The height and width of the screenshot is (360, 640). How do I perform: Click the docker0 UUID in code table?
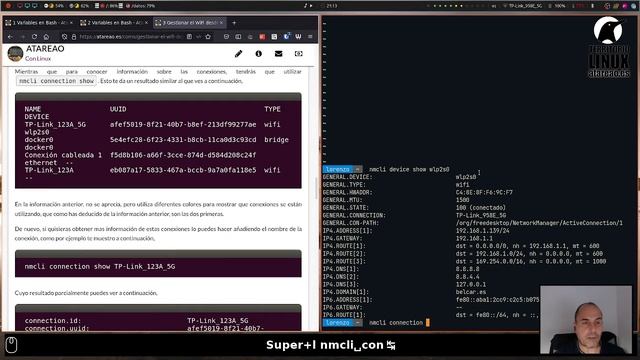coord(183,140)
